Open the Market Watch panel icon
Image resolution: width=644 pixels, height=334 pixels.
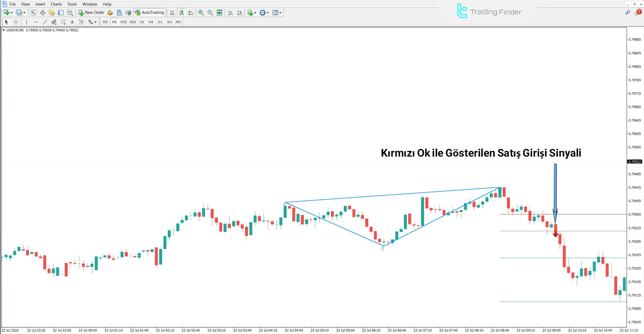pyautogui.click(x=33, y=12)
